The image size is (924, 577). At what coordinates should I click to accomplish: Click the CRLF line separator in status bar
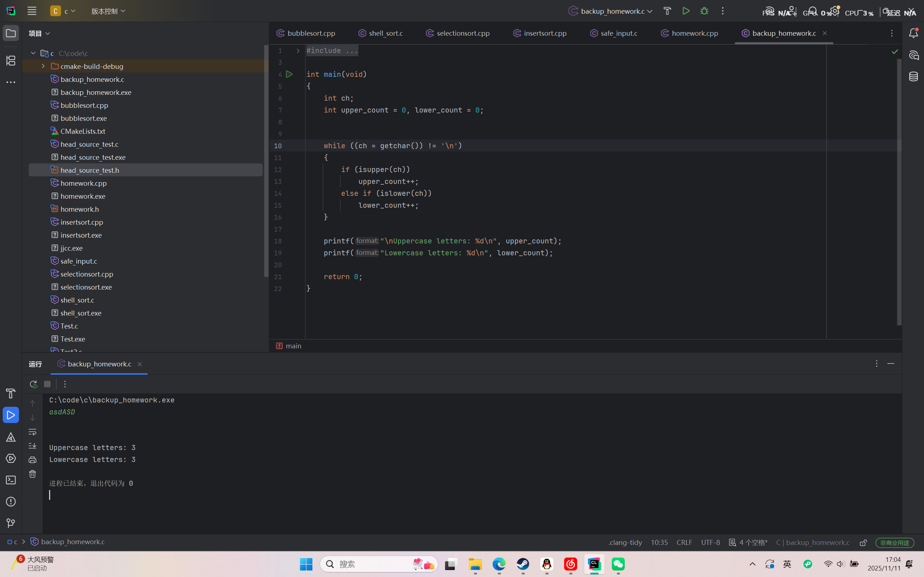click(x=684, y=542)
